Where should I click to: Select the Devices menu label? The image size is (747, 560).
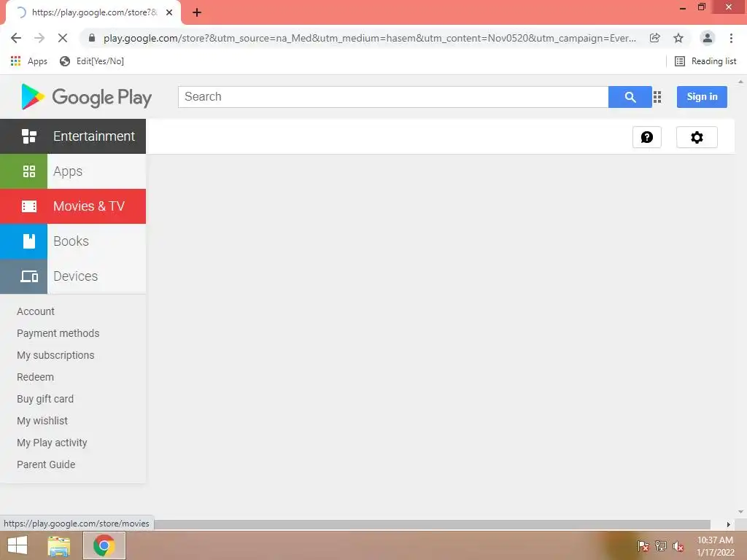coord(75,276)
